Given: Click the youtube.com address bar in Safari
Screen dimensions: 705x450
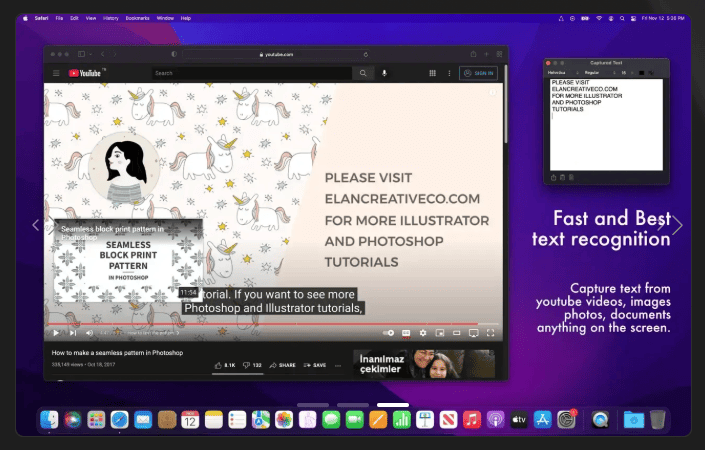Looking at the screenshot, I should tap(276, 54).
